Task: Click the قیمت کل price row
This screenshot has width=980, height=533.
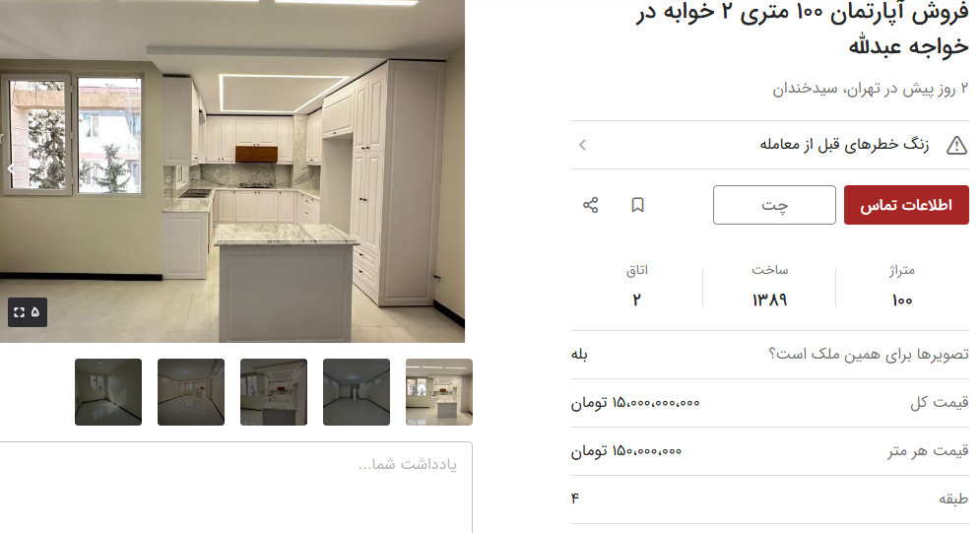Action: click(x=770, y=403)
